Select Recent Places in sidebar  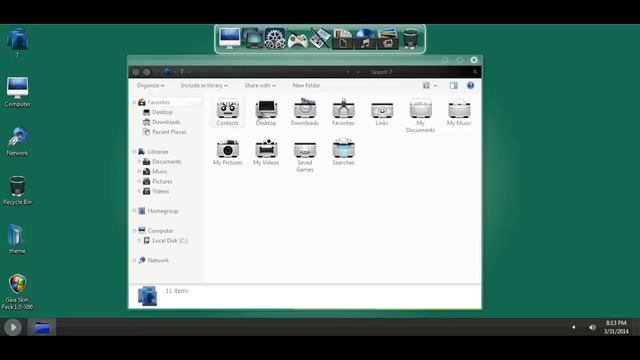164,132
